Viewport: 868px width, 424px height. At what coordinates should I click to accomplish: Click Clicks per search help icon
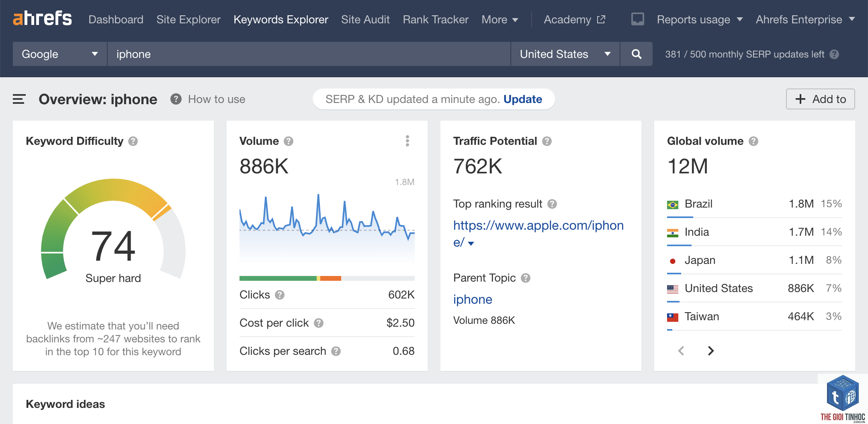pyautogui.click(x=336, y=351)
